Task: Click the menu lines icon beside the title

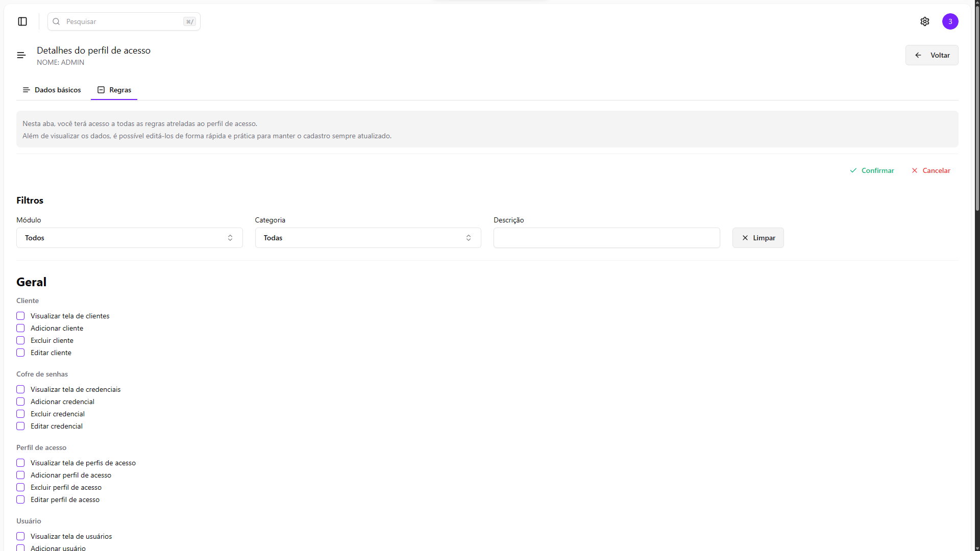Action: (21, 55)
